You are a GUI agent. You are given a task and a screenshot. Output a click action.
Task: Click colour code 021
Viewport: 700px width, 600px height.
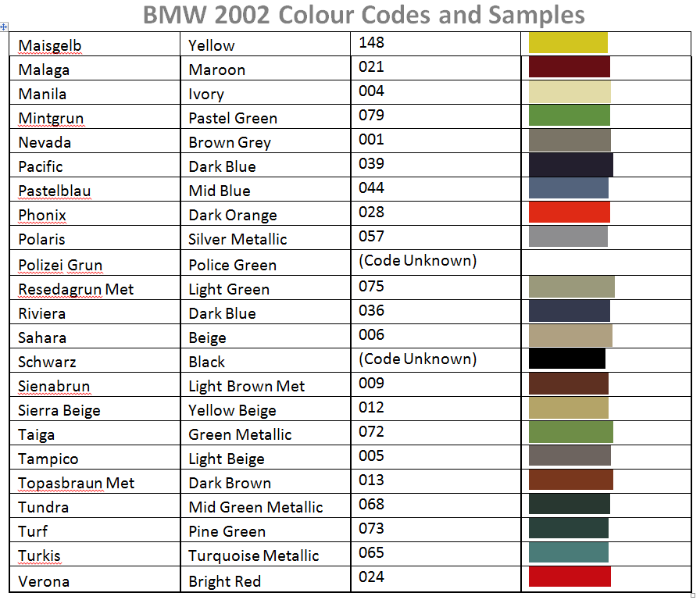tap(371, 66)
